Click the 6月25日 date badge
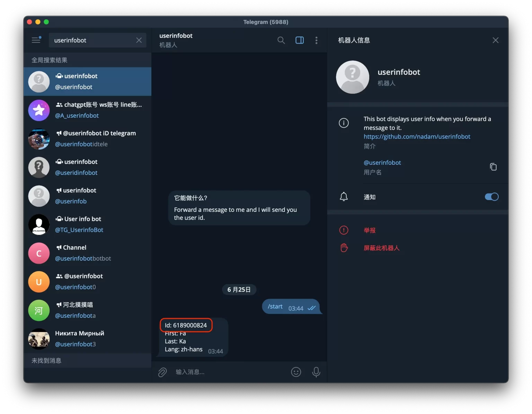Image resolution: width=532 pixels, height=414 pixels. point(239,290)
